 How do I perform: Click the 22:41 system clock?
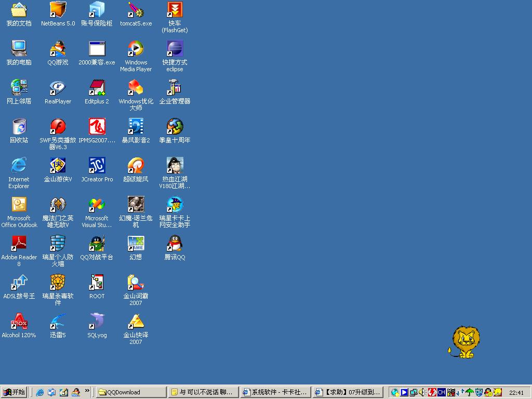pos(516,393)
